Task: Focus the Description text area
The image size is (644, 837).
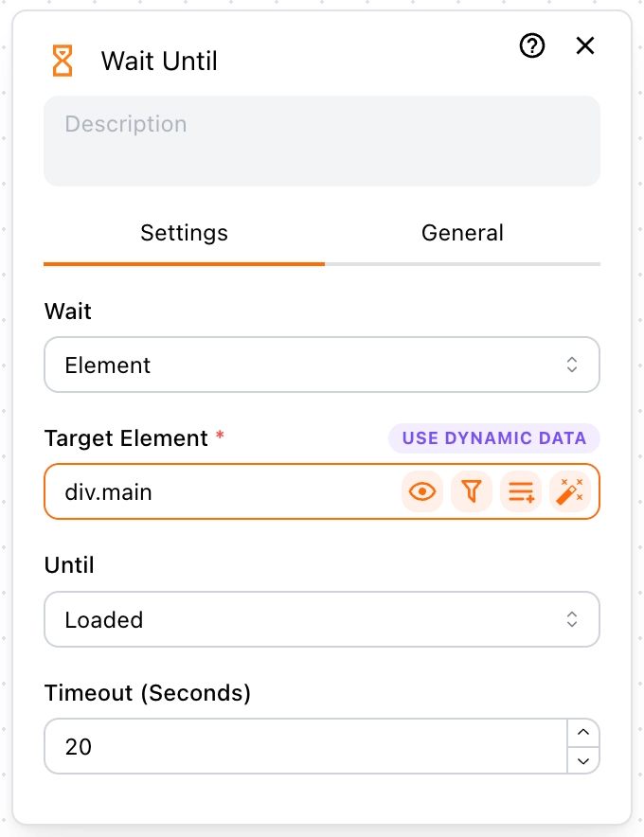Action: click(322, 141)
